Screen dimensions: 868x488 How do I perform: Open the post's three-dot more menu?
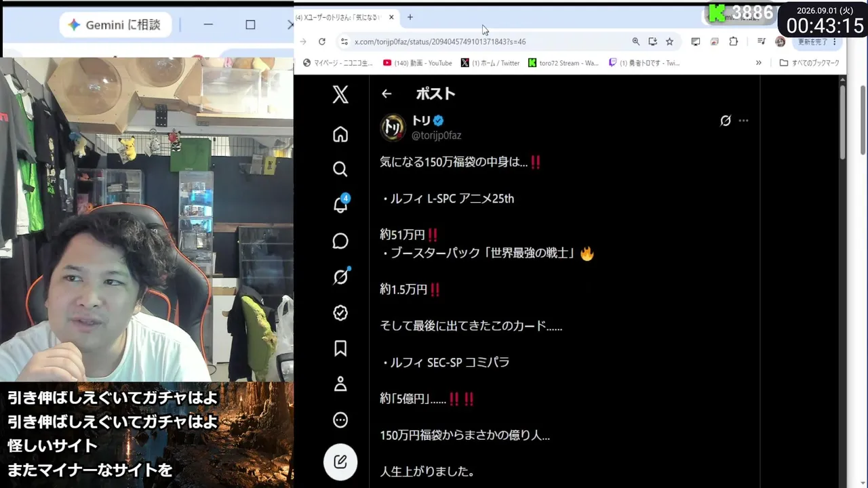tap(743, 121)
